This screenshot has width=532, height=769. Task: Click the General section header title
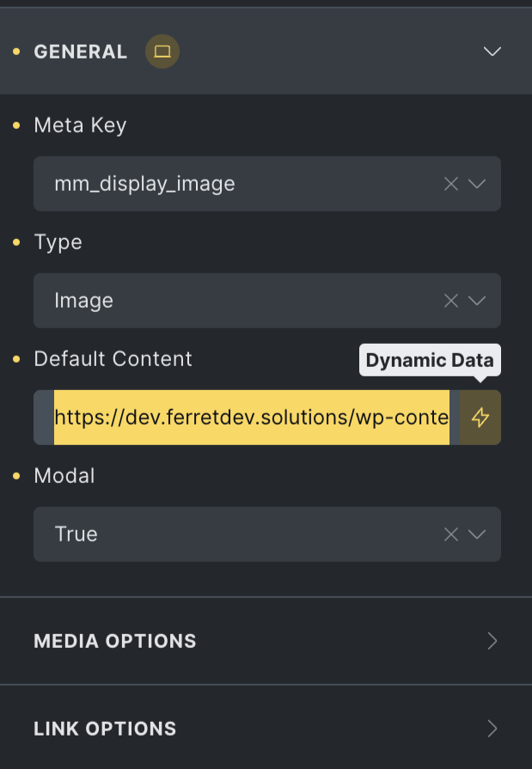tap(80, 52)
